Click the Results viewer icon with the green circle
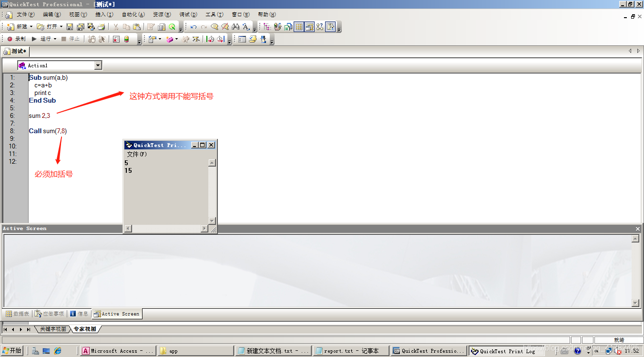 [172, 27]
